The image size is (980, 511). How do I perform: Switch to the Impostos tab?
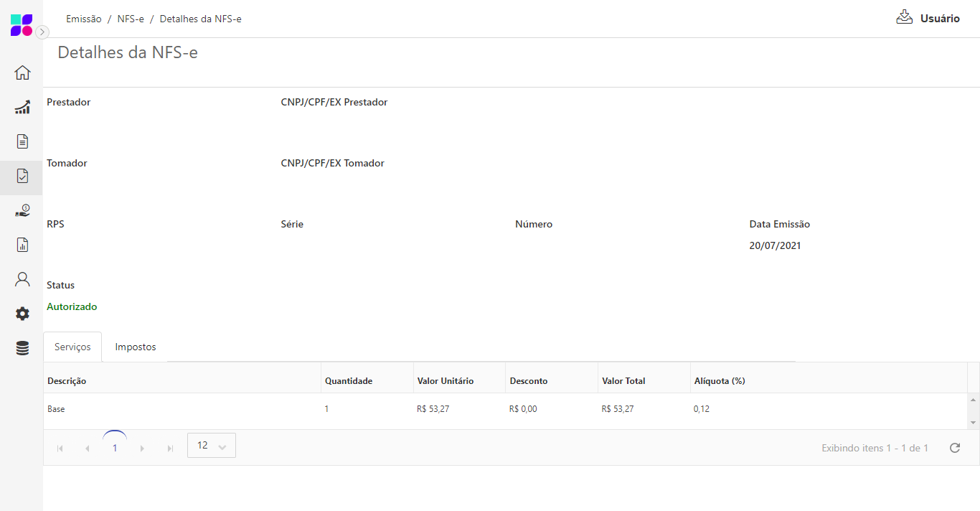coord(136,347)
